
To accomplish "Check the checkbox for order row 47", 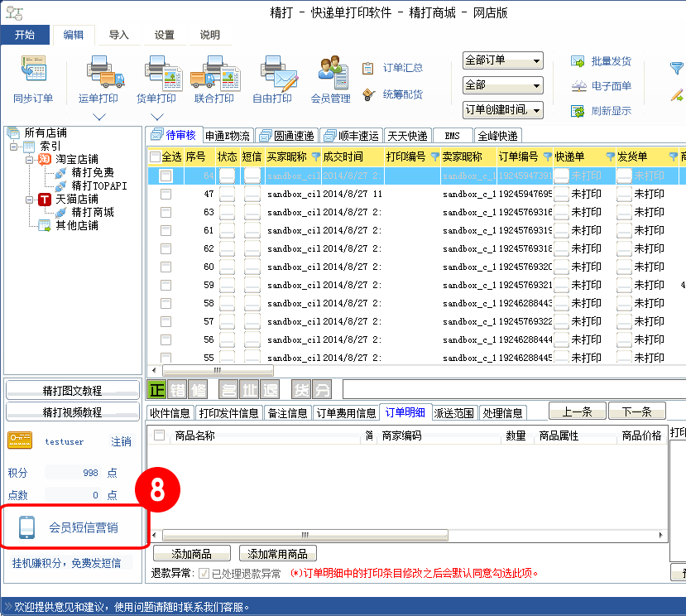I will [x=166, y=194].
